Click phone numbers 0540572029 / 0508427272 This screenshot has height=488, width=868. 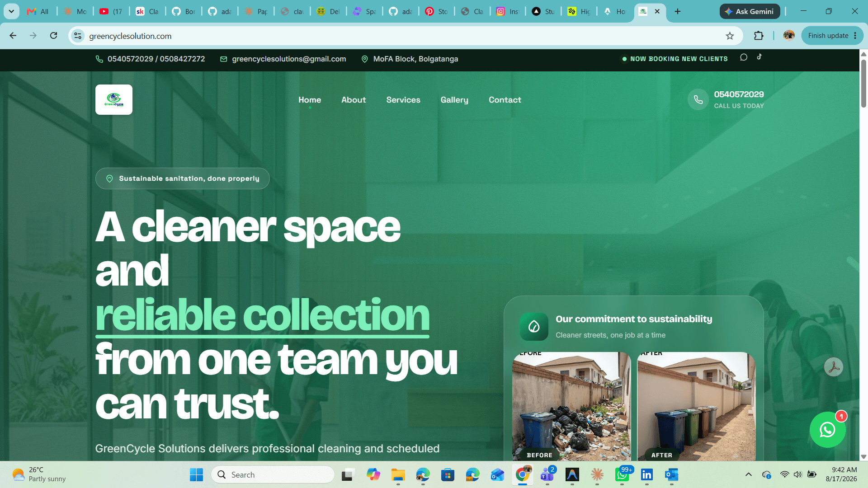pyautogui.click(x=156, y=59)
